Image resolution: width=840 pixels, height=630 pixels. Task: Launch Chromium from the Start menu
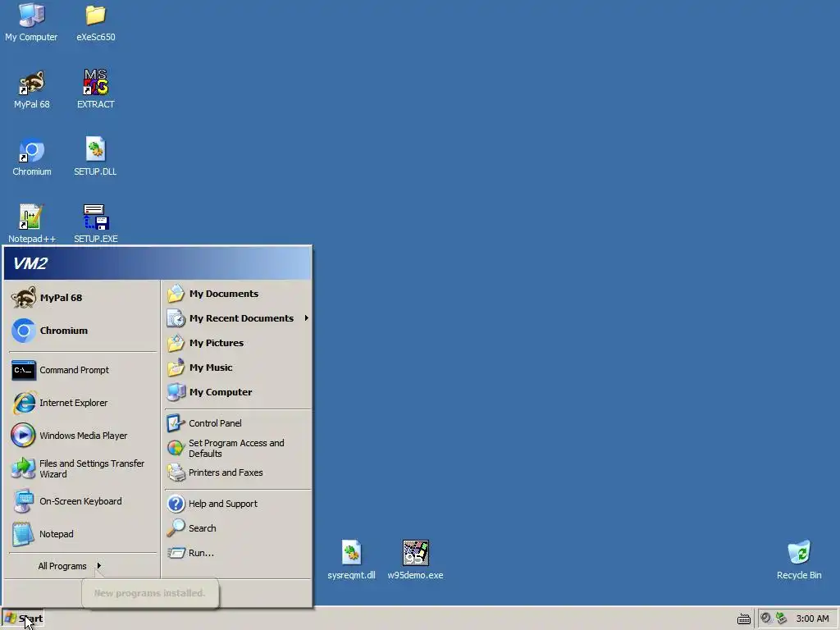[x=83, y=331]
